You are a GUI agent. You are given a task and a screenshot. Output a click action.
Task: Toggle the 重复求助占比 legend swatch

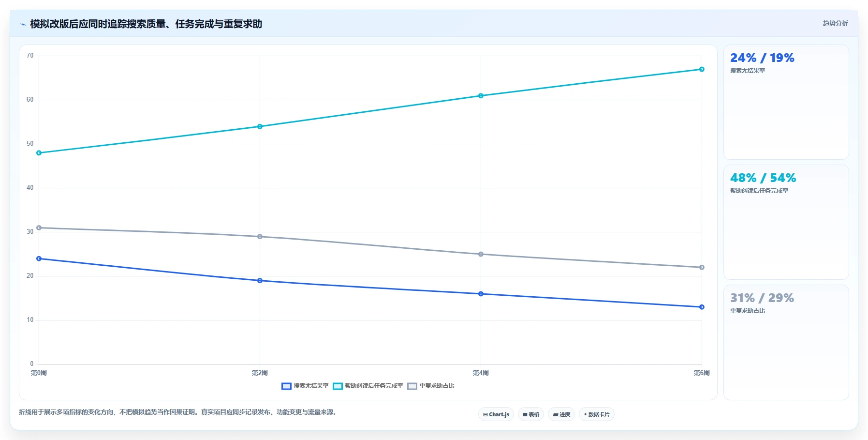click(412, 386)
